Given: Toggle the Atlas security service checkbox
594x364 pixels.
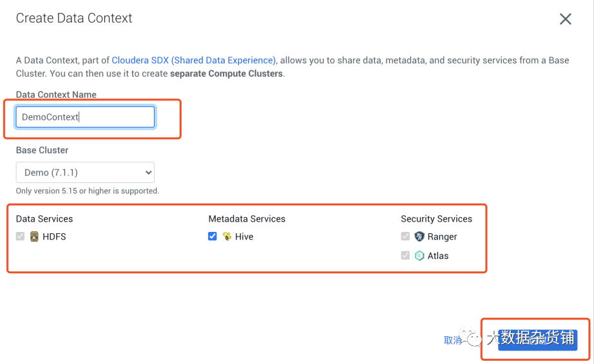Looking at the screenshot, I should 405,256.
